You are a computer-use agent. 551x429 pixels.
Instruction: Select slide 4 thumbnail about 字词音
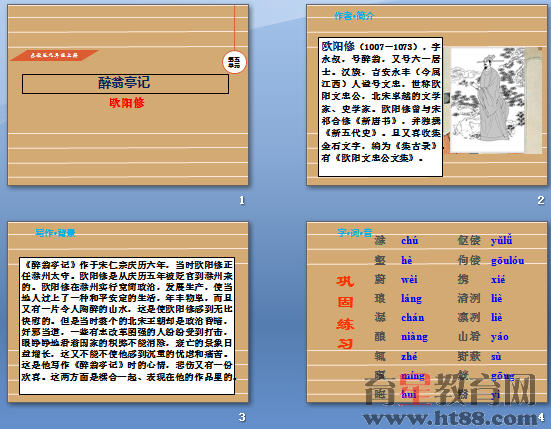[x=427, y=312]
